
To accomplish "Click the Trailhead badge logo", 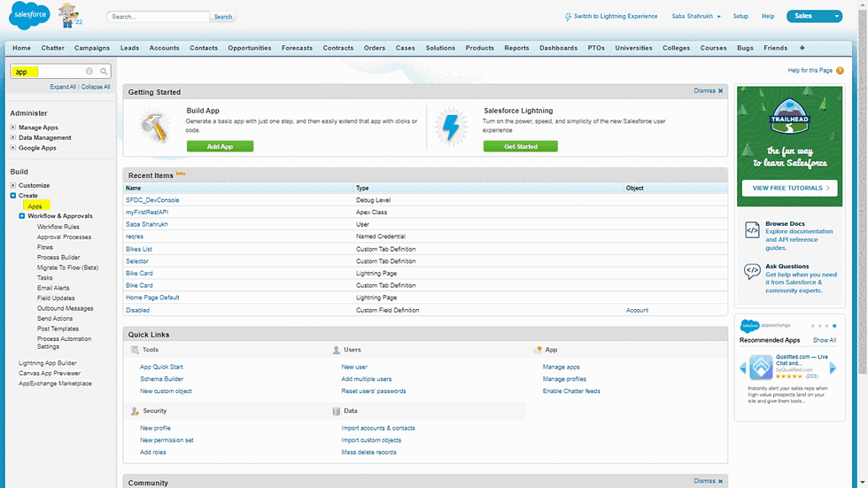I will click(x=789, y=116).
